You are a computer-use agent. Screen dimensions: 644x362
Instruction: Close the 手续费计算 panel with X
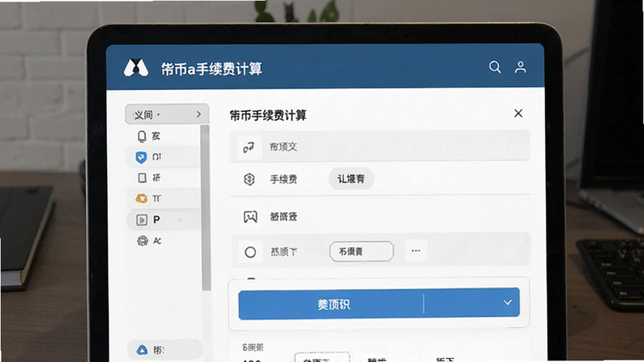[x=518, y=113]
